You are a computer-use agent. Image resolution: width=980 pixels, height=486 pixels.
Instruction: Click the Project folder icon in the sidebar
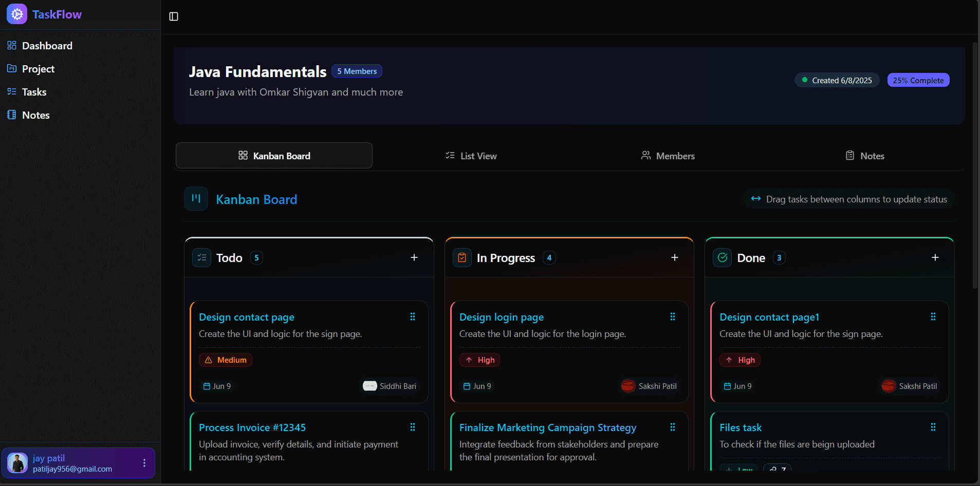[x=11, y=68]
